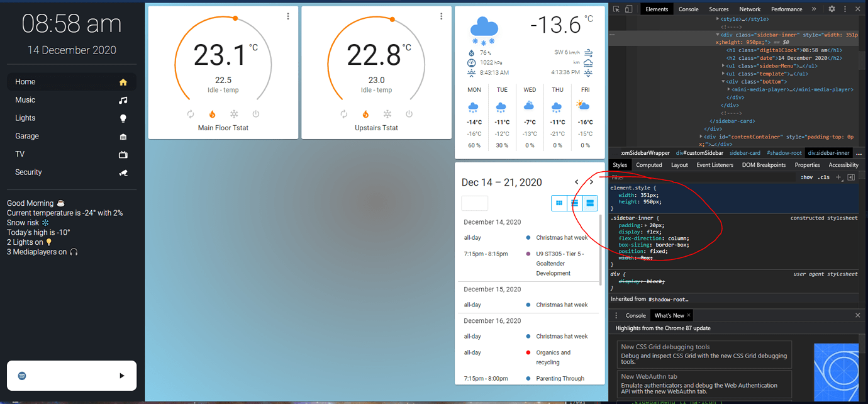Select sidebar-card in the breadcrumb
Screen dimensions: 868x404
pyautogui.click(x=745, y=153)
